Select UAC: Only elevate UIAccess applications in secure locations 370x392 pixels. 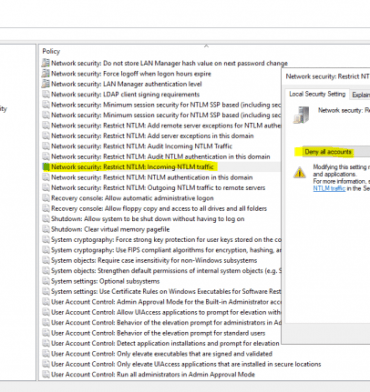click(186, 364)
